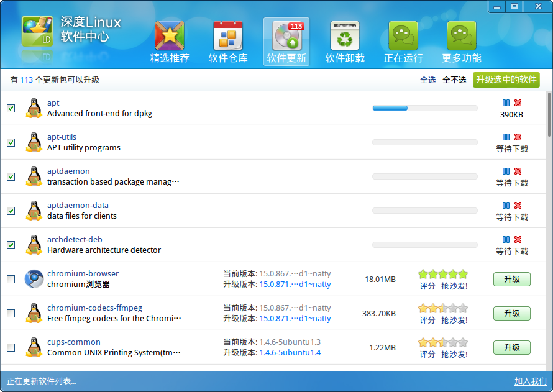Screen dimensions: 553x392
Task: Uncheck the apt-utils package checkbox
Action: (11, 142)
